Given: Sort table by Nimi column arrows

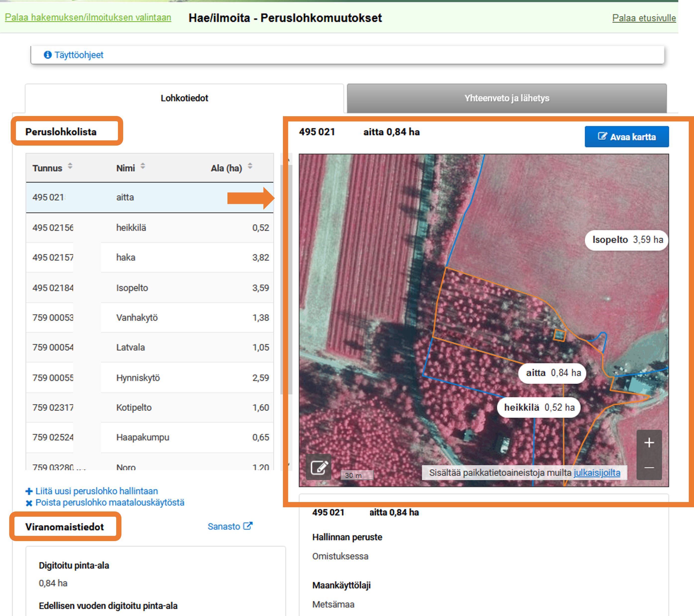Looking at the screenshot, I should tap(143, 166).
